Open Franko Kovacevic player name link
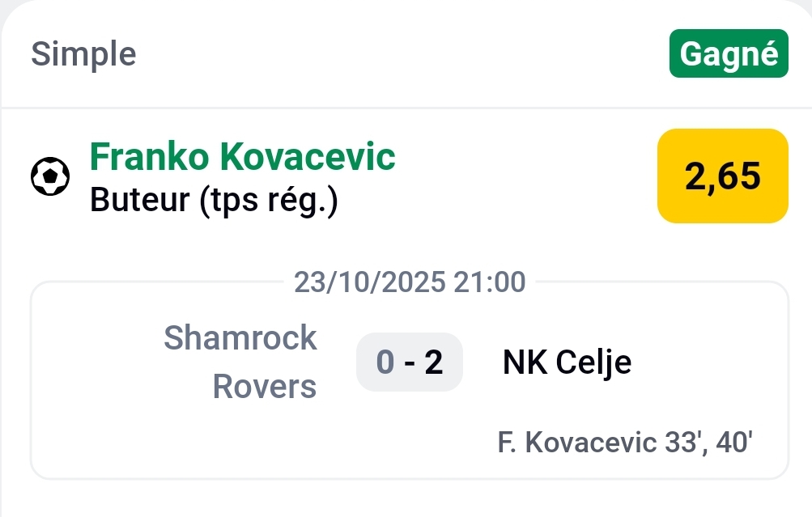This screenshot has height=517, width=812. point(242,156)
